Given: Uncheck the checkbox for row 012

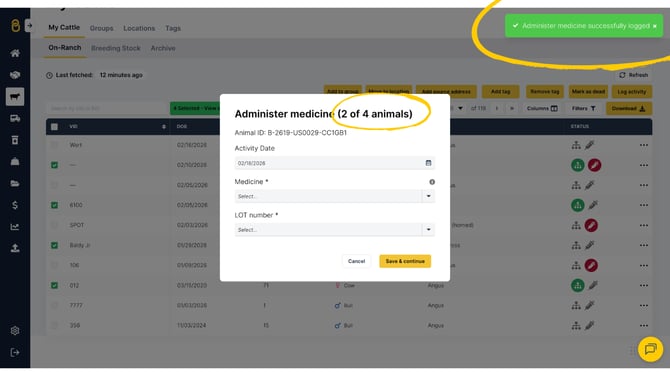Looking at the screenshot, I should 54,285.
